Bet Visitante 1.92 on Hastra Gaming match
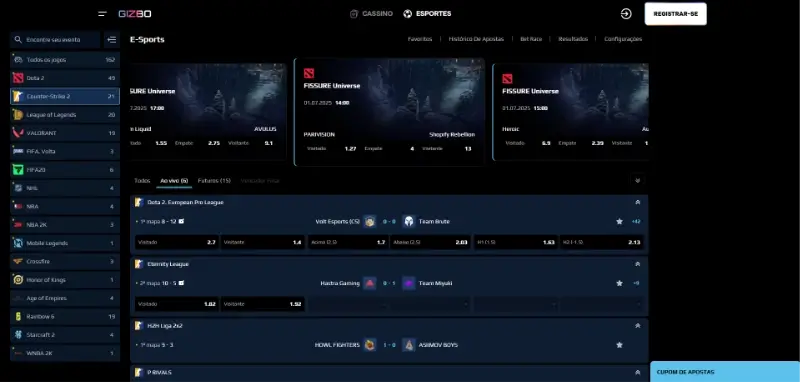The width and height of the screenshot is (800, 382). coord(263,304)
